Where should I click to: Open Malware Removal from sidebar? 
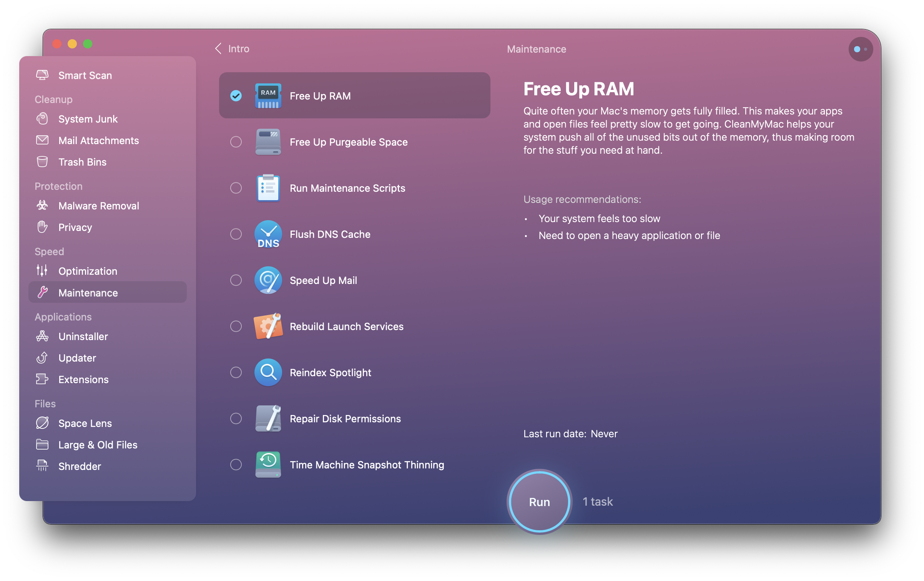[98, 206]
